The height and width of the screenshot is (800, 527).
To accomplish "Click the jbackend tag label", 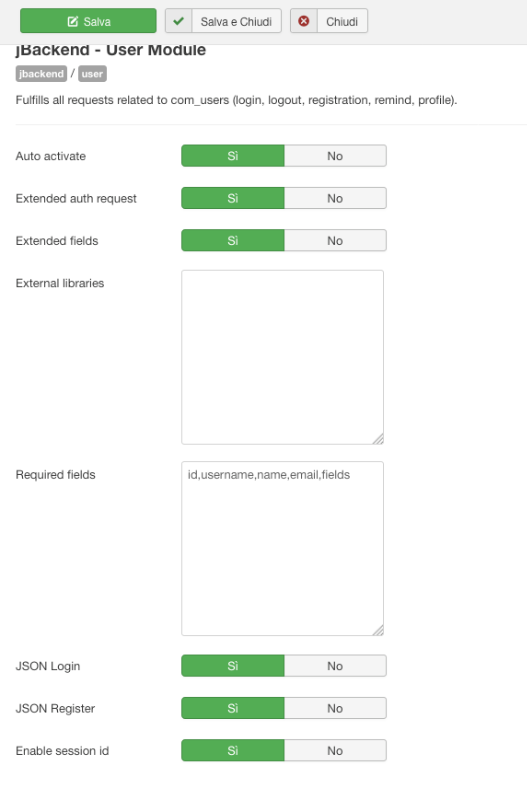I will (41, 73).
